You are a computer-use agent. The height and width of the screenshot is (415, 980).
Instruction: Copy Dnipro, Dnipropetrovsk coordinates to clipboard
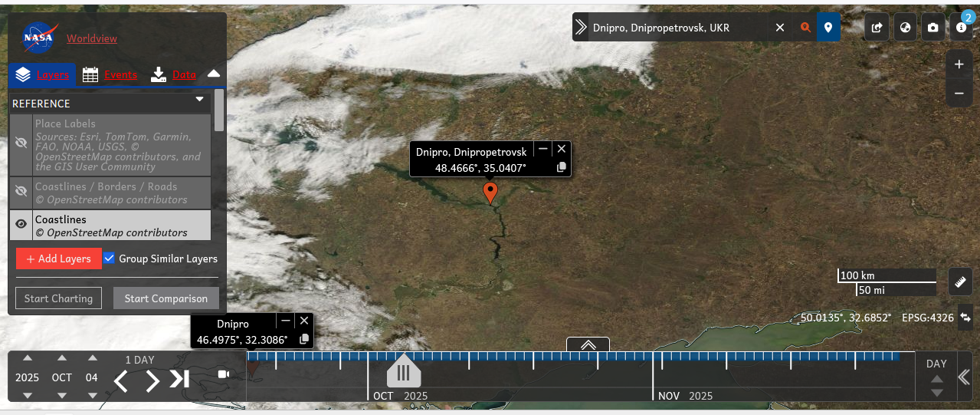pos(562,167)
